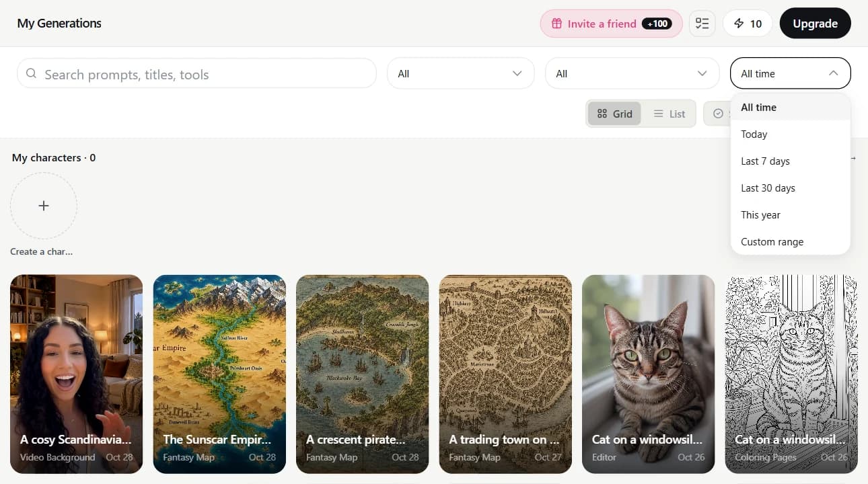Click the lightning credits counter showing 10
Viewport: 868px width, 484px height.
[748, 24]
